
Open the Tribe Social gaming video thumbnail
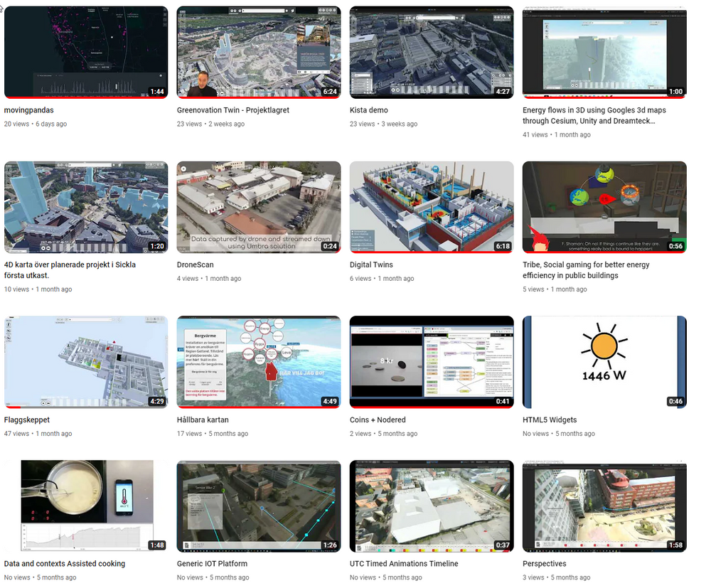(x=604, y=207)
